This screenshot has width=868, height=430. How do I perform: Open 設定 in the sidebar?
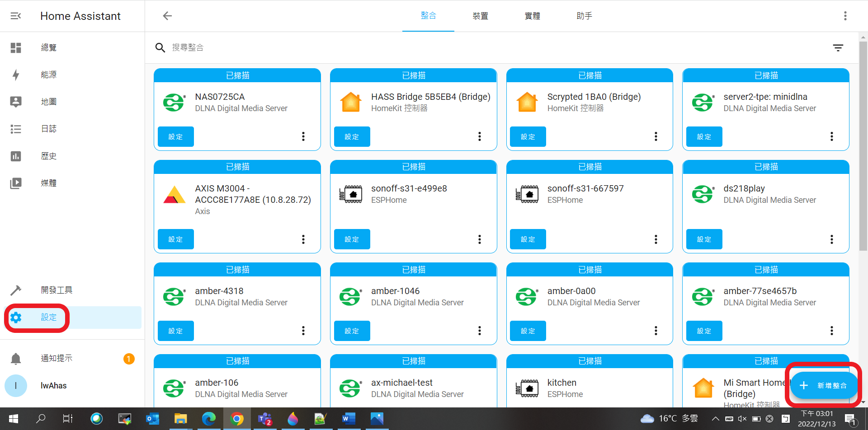coord(72,318)
